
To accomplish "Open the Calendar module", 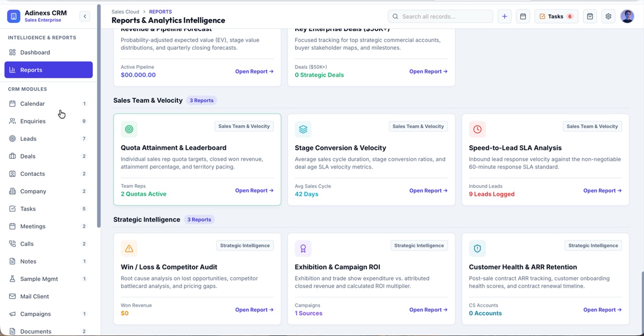I will tap(48, 104).
